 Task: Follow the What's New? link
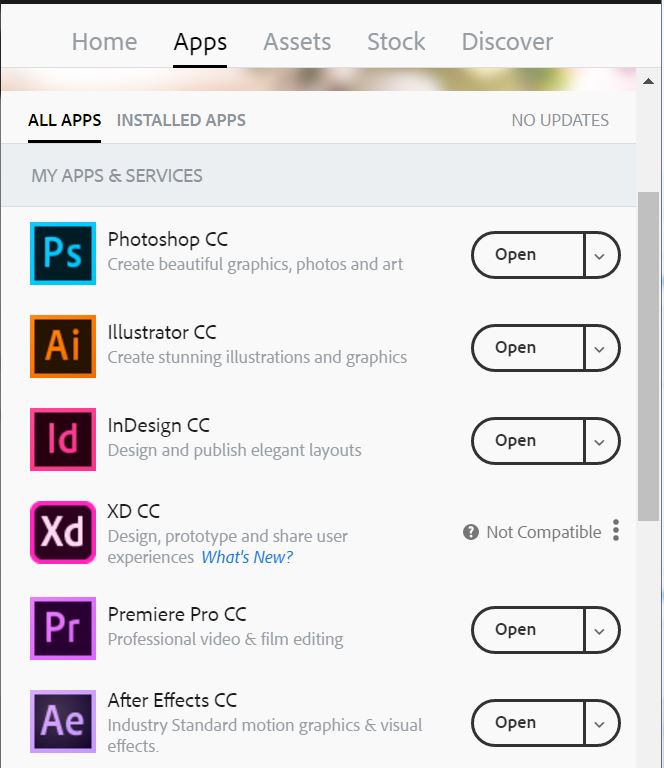(247, 557)
